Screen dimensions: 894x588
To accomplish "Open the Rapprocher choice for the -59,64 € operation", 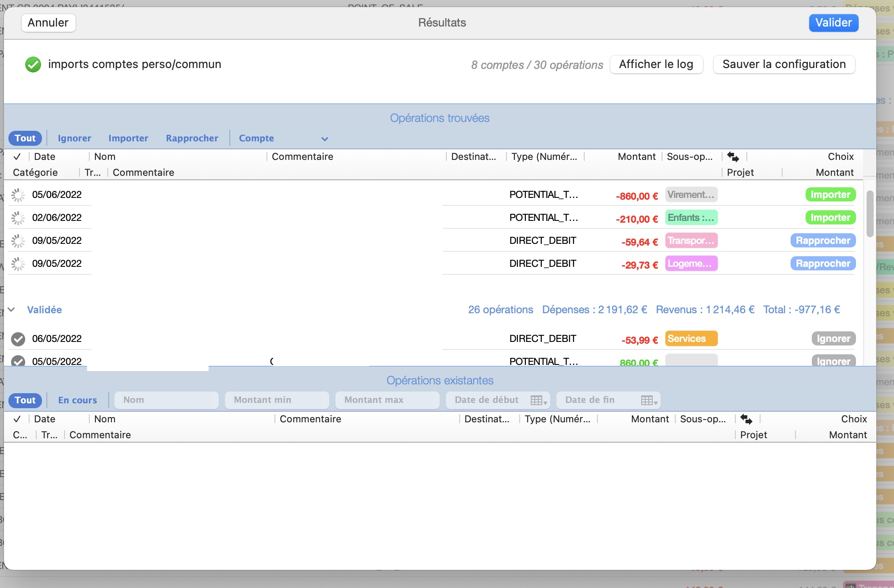I will (822, 241).
